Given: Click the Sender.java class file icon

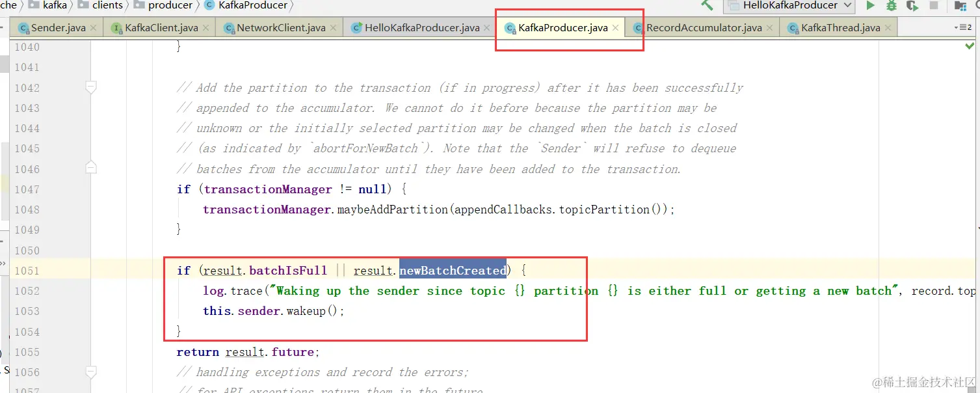Looking at the screenshot, I should click(x=24, y=28).
